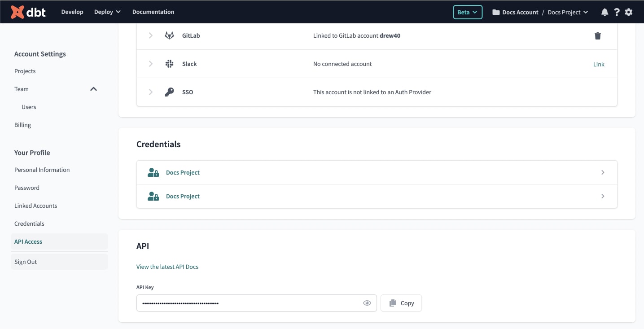Reveal the API Key with the eye toggle
Image resolution: width=644 pixels, height=329 pixels.
tap(367, 303)
